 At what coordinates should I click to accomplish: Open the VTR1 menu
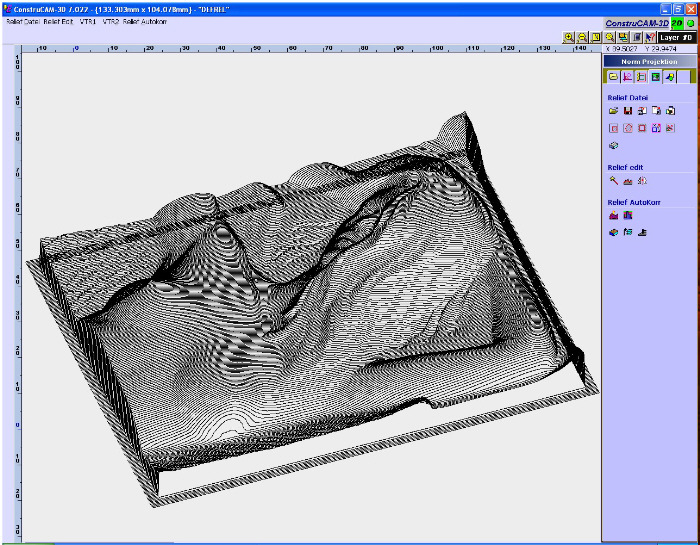click(x=88, y=21)
